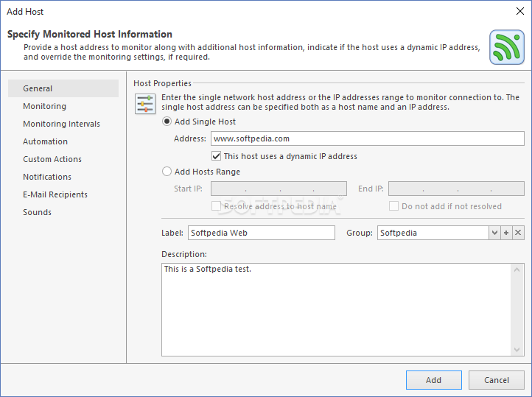Image resolution: width=532 pixels, height=397 pixels.
Task: Click the green signal app icon
Action: click(507, 47)
